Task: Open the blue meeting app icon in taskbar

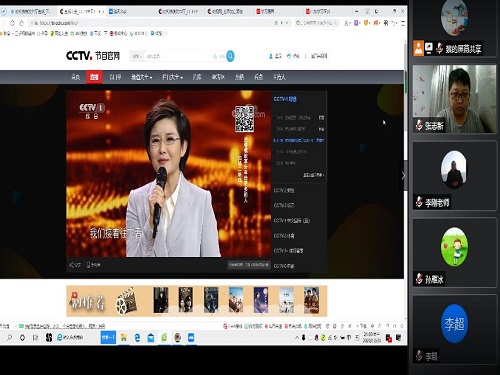Action: coord(191,338)
